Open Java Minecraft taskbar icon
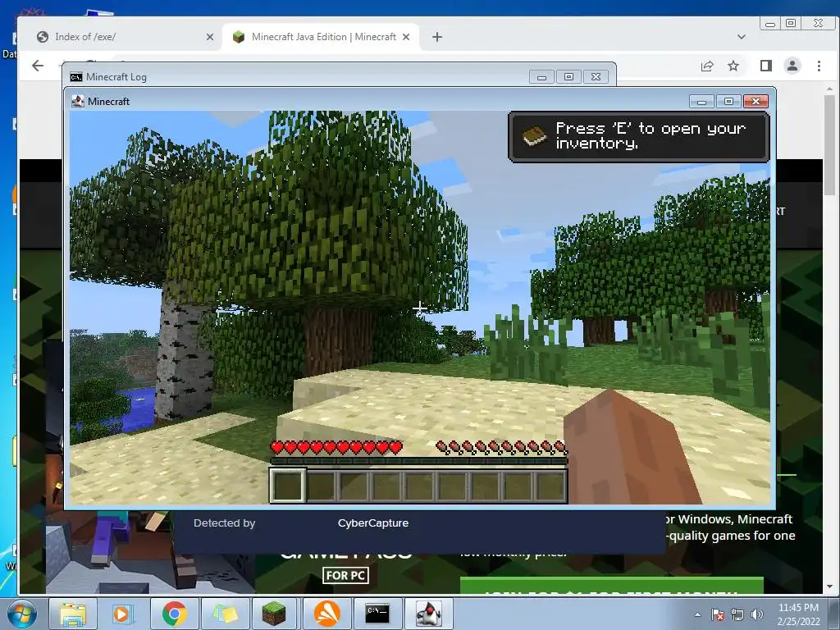 (x=428, y=614)
